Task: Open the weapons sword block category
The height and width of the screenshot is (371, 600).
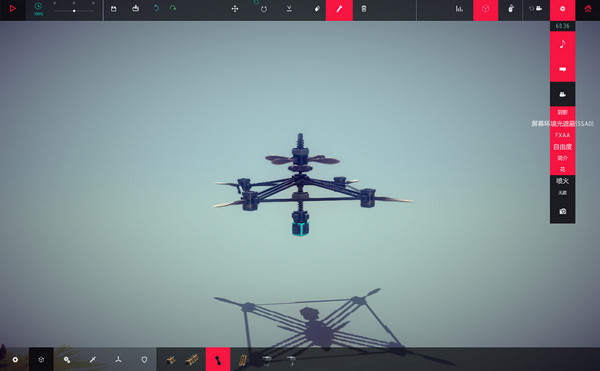Action: (x=93, y=360)
